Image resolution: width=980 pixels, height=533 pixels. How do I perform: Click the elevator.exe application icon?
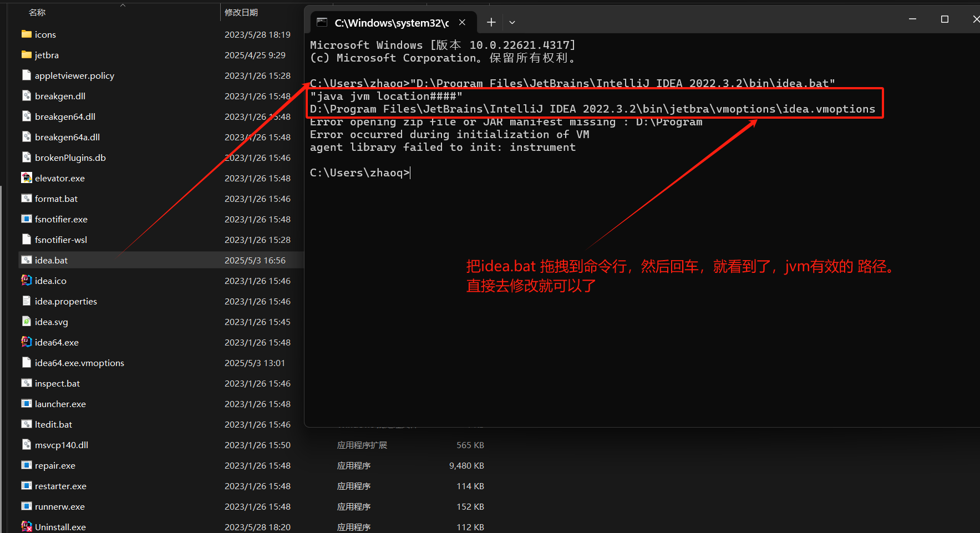tap(26, 178)
